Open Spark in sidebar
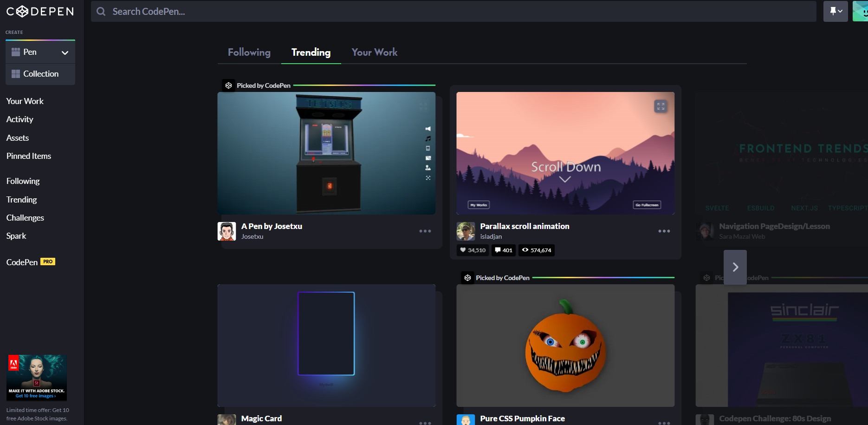 point(16,236)
